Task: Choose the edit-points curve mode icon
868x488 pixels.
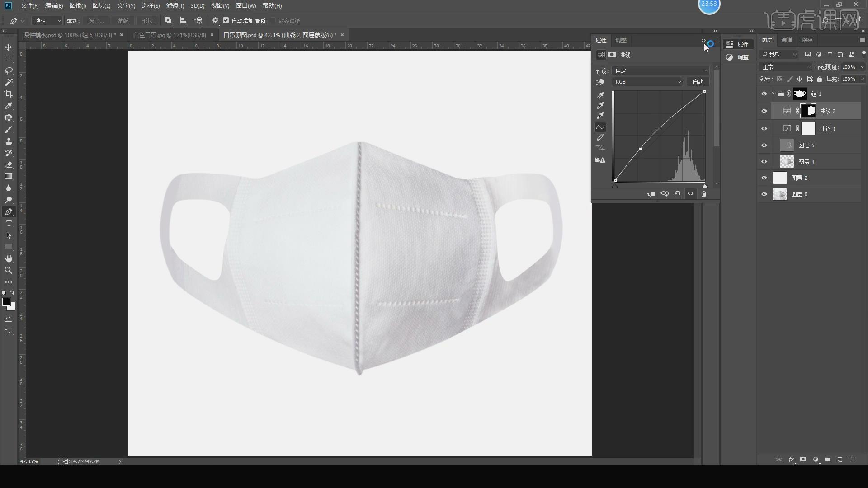Action: (600, 127)
